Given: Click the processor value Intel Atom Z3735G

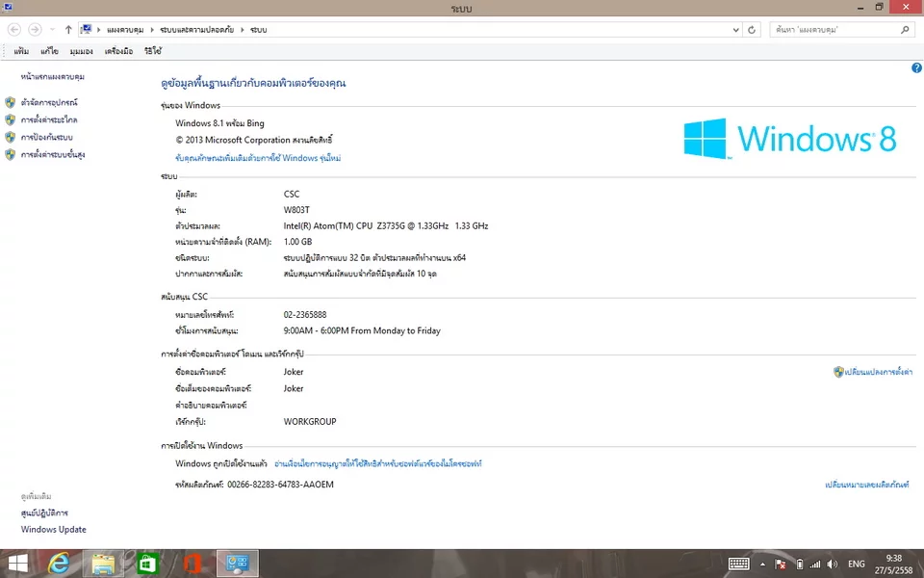Looking at the screenshot, I should pos(386,225).
